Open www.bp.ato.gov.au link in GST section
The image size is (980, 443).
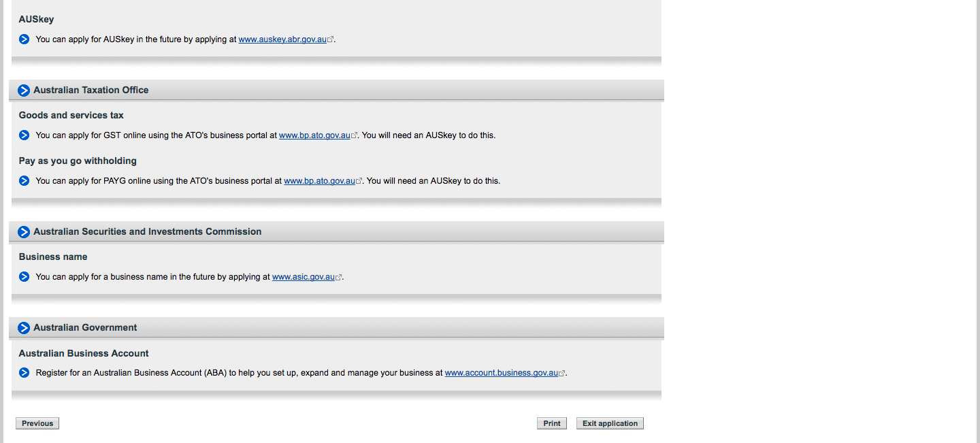click(314, 135)
